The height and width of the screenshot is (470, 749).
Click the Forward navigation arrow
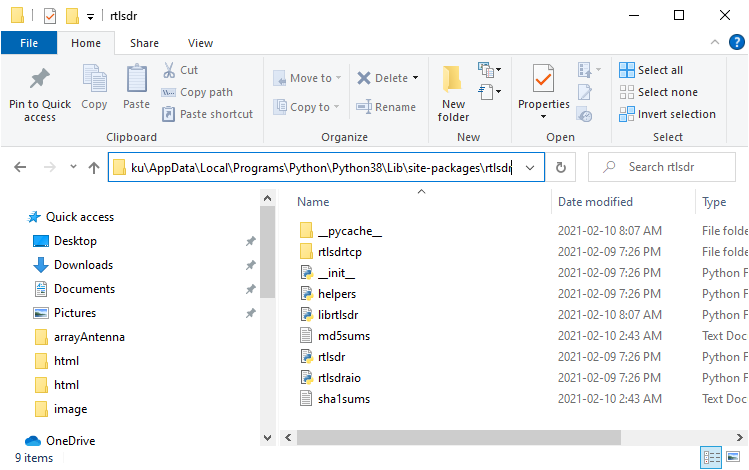[49, 167]
